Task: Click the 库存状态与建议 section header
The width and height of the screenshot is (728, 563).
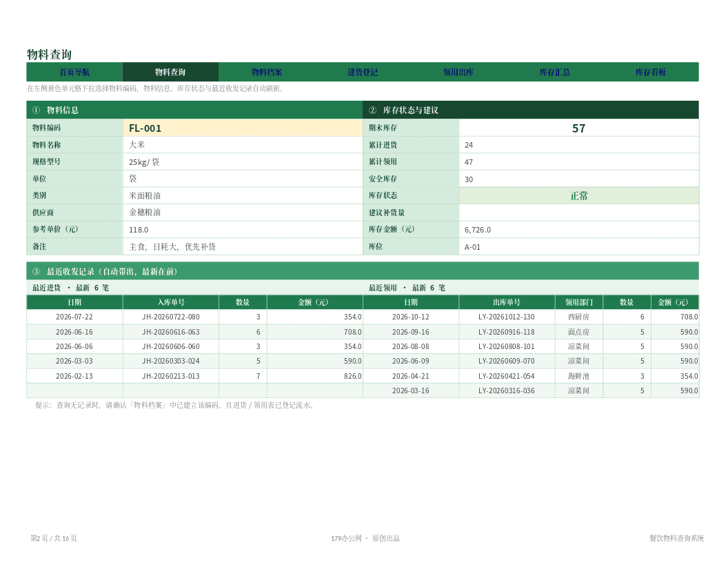Action: [531, 110]
